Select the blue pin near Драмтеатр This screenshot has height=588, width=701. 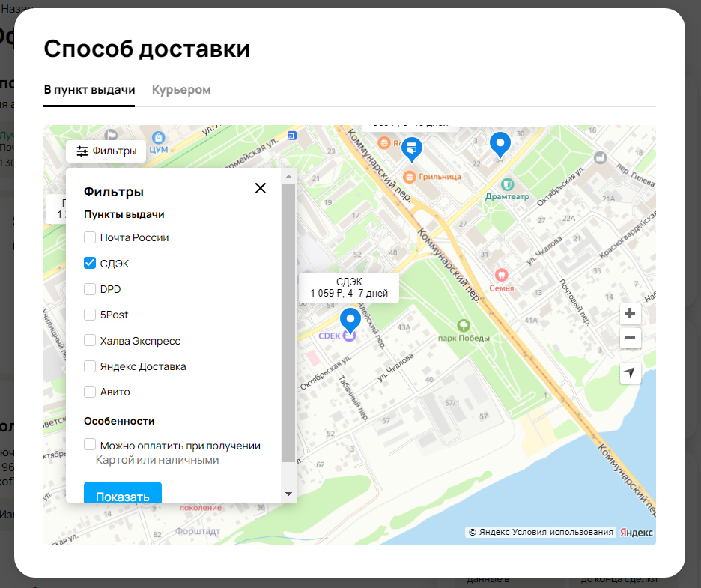(500, 145)
